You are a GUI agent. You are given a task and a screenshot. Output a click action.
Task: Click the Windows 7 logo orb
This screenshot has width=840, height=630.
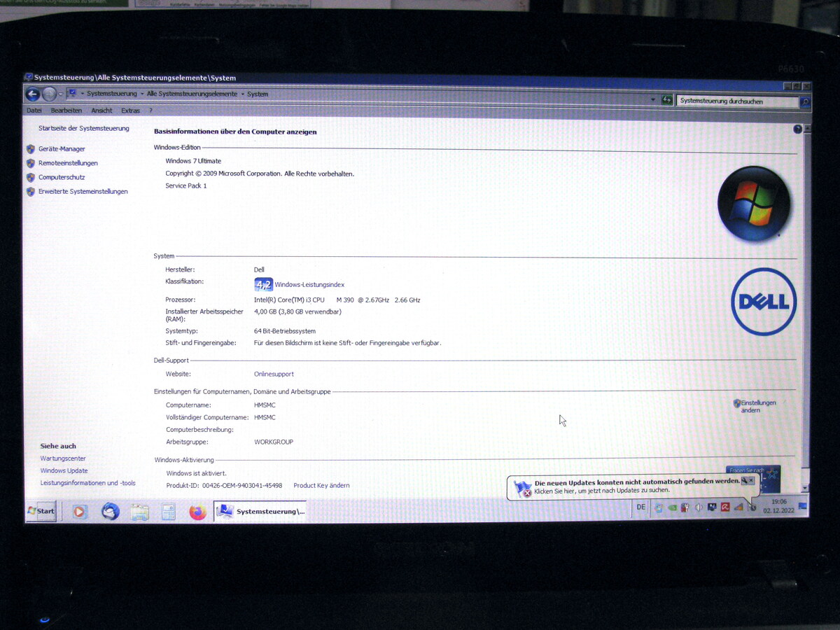754,204
